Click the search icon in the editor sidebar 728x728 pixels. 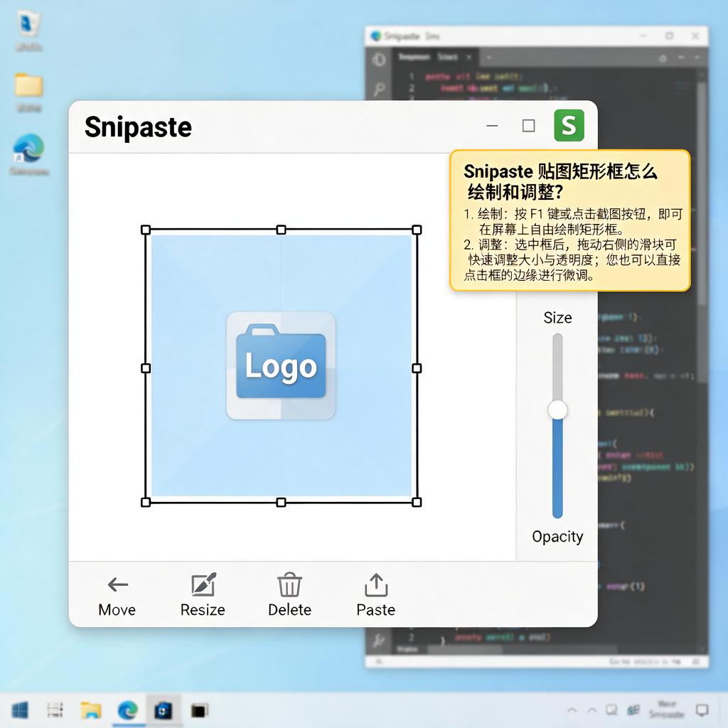pos(380,89)
